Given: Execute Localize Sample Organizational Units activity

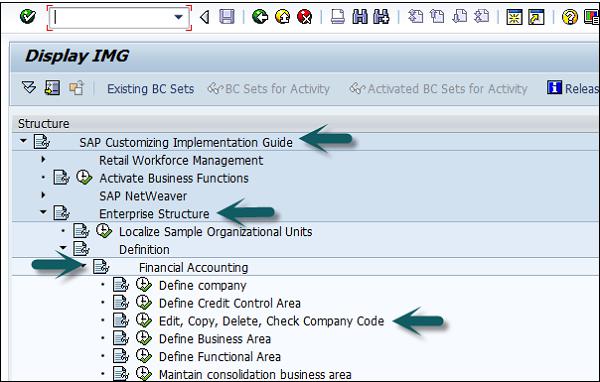Looking at the screenshot, I should [x=104, y=231].
